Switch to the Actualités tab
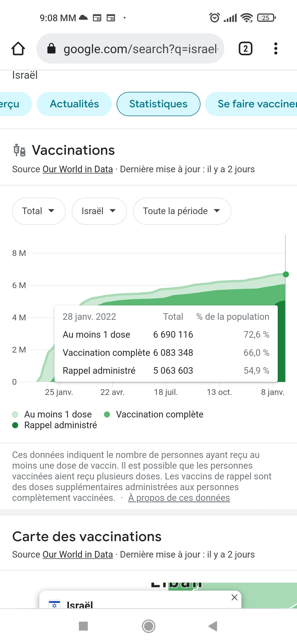The width and height of the screenshot is (297, 644). point(74,104)
